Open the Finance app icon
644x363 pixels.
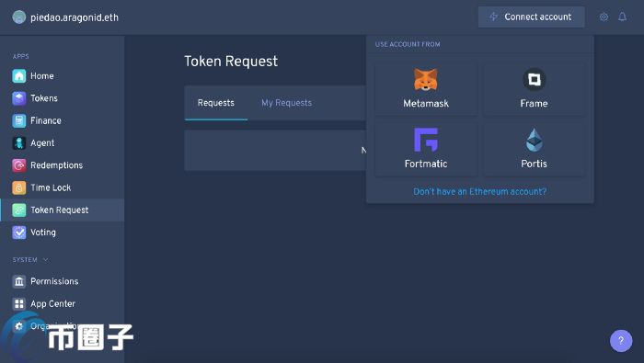[19, 120]
